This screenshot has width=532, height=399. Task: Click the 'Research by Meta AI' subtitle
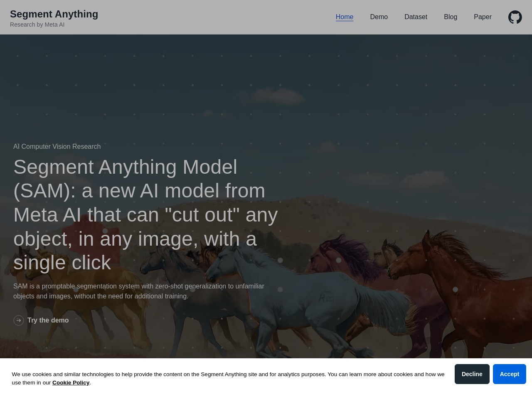(37, 25)
